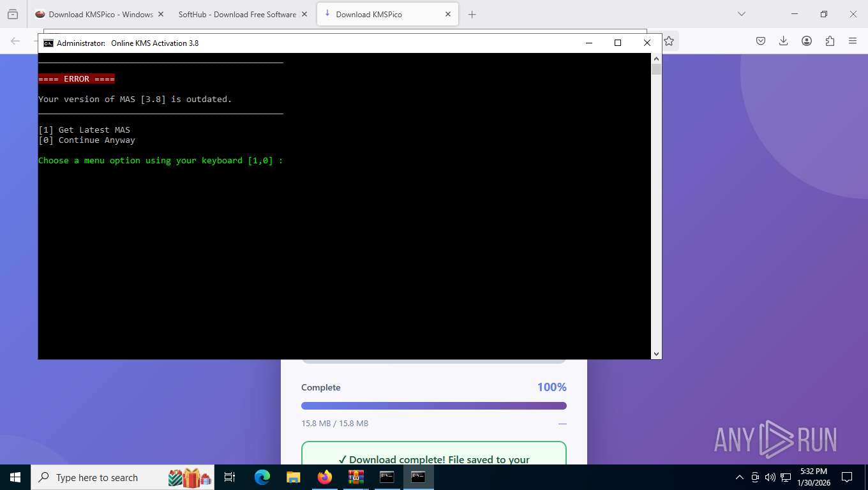Open the volume tray icon
868x490 pixels.
pyautogui.click(x=770, y=477)
